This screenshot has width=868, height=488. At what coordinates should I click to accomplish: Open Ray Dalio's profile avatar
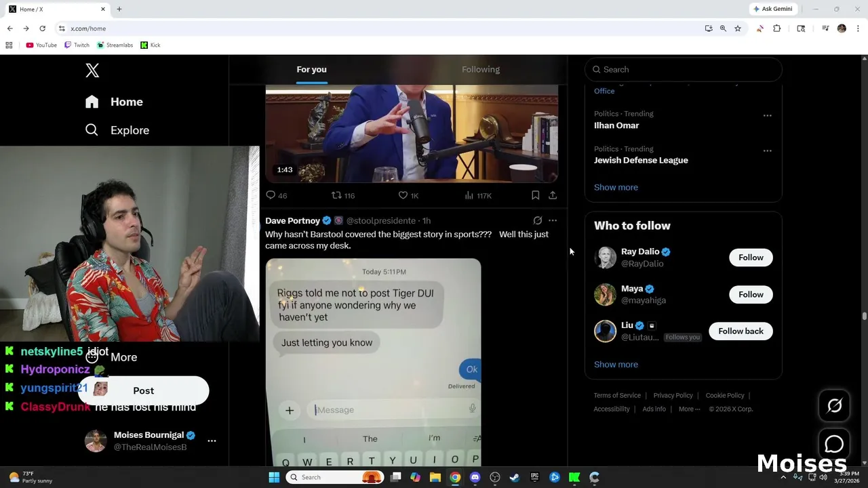(605, 258)
